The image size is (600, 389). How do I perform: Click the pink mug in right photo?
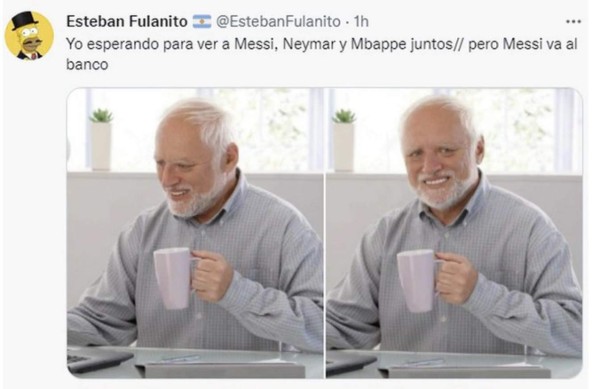pyautogui.click(x=417, y=280)
